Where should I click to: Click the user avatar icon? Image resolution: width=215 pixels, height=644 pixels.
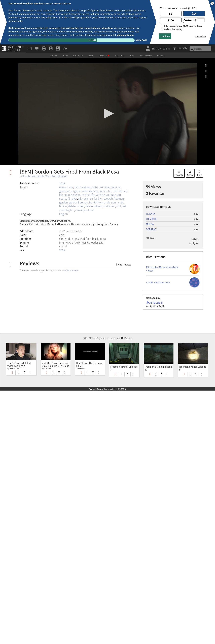(x=148, y=48)
